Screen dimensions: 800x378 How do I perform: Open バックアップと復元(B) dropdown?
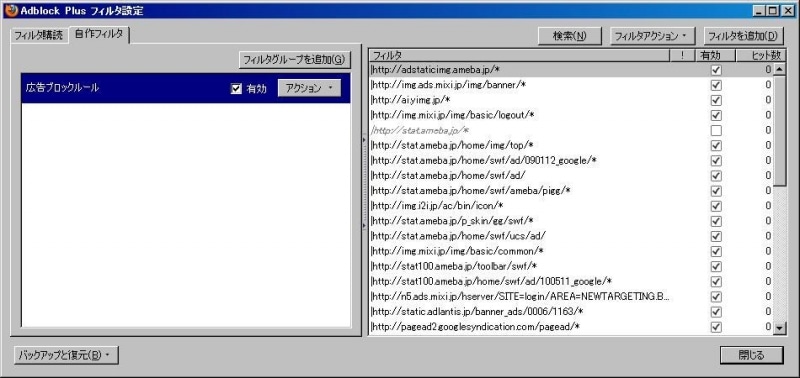point(66,355)
